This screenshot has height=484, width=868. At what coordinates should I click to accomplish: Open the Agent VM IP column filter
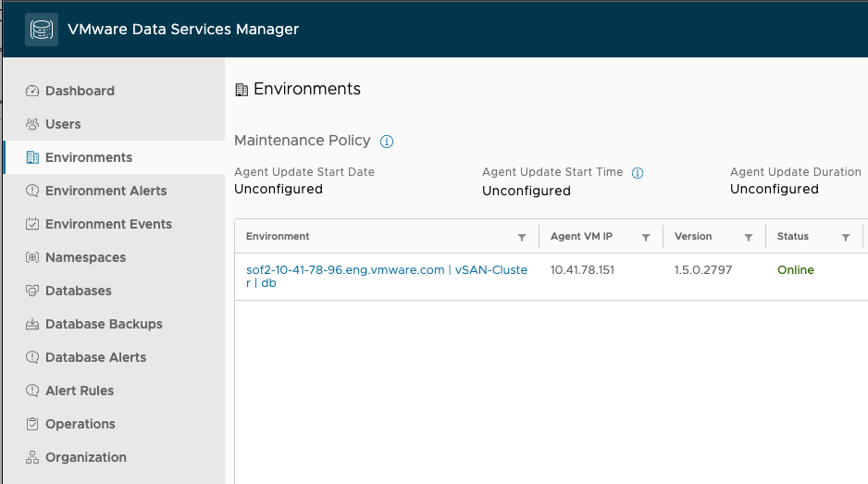tap(646, 238)
